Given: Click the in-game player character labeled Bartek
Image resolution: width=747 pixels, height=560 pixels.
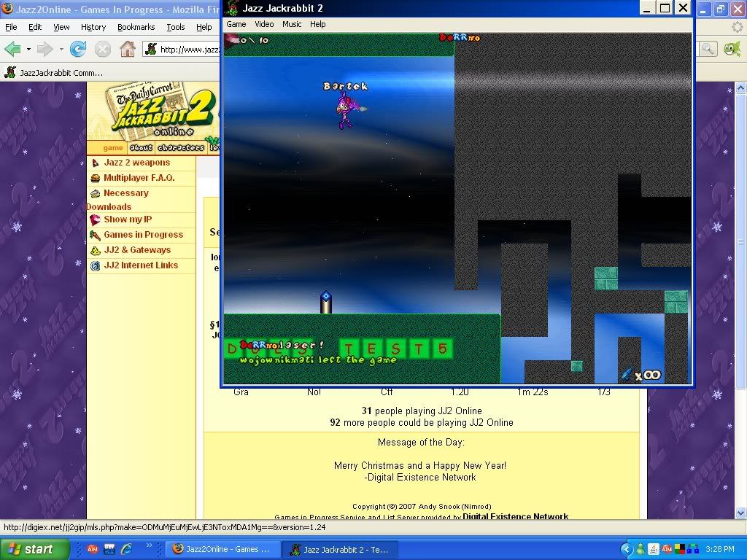Looking at the screenshot, I should tap(349, 110).
